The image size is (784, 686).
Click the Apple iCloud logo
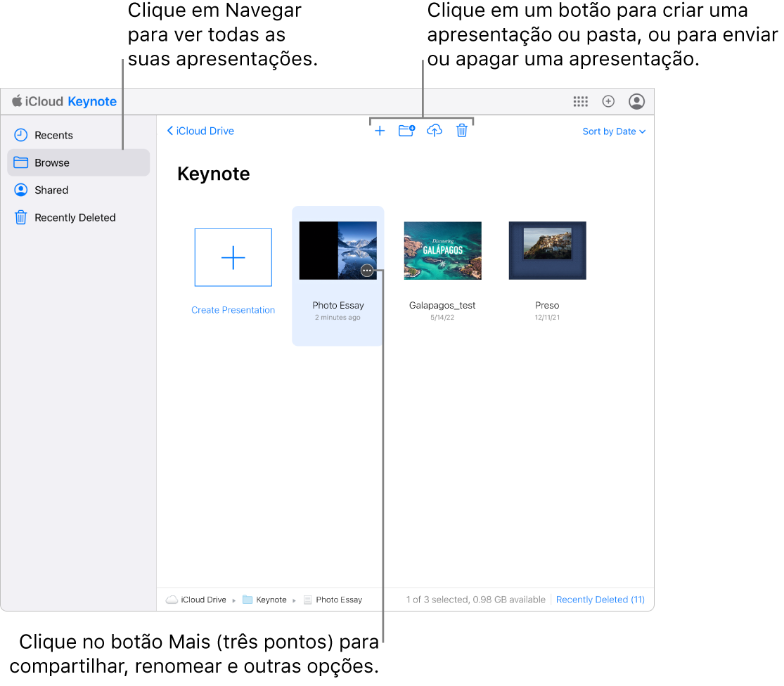[37, 101]
